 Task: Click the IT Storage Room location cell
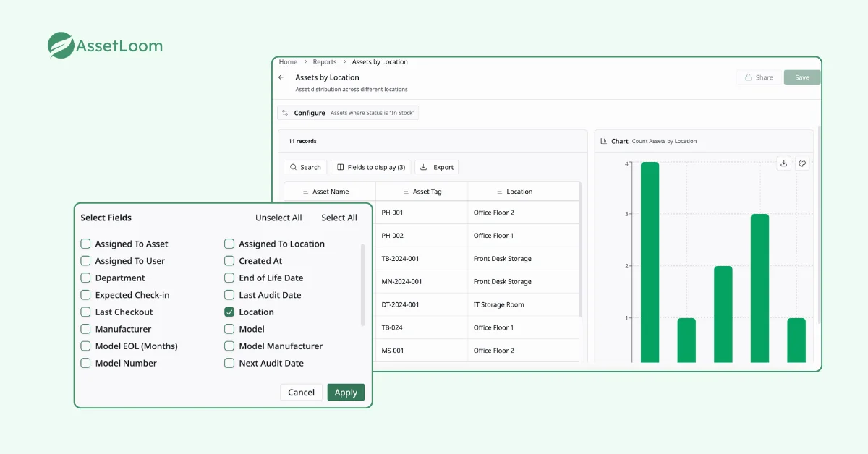[x=523, y=305]
